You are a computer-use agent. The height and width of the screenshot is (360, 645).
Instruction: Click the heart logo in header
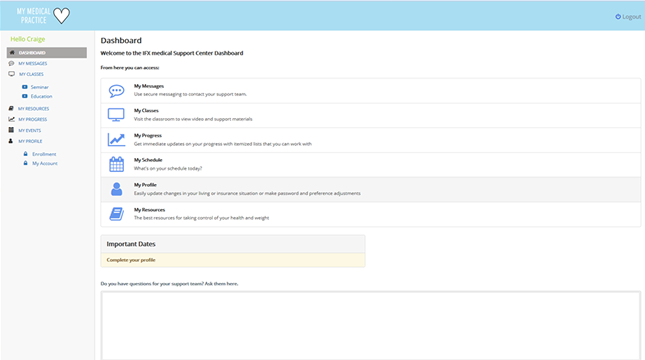click(x=62, y=16)
